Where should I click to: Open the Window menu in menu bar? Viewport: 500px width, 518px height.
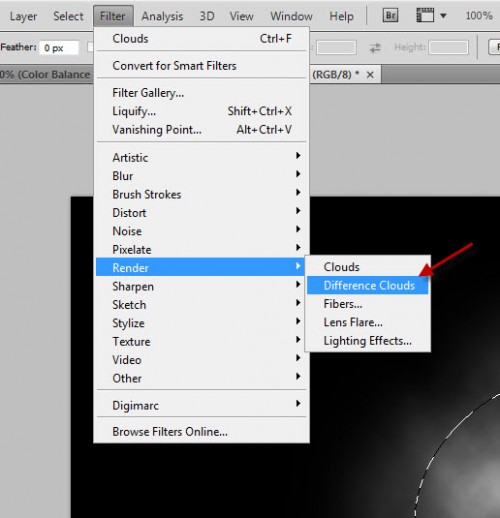click(291, 16)
